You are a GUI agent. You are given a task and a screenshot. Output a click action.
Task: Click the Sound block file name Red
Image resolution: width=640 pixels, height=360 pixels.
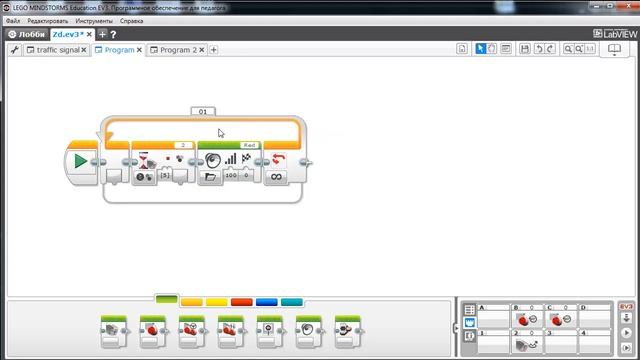[x=249, y=145]
